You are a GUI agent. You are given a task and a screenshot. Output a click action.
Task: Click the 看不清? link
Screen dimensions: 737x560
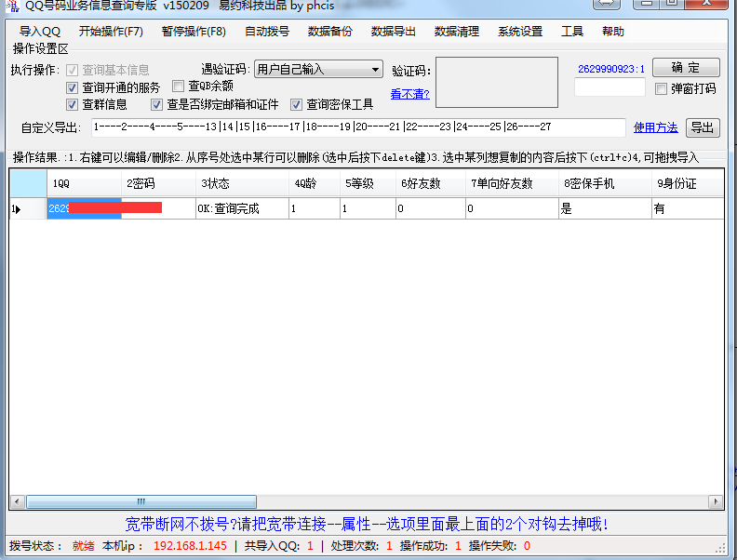[x=409, y=94]
